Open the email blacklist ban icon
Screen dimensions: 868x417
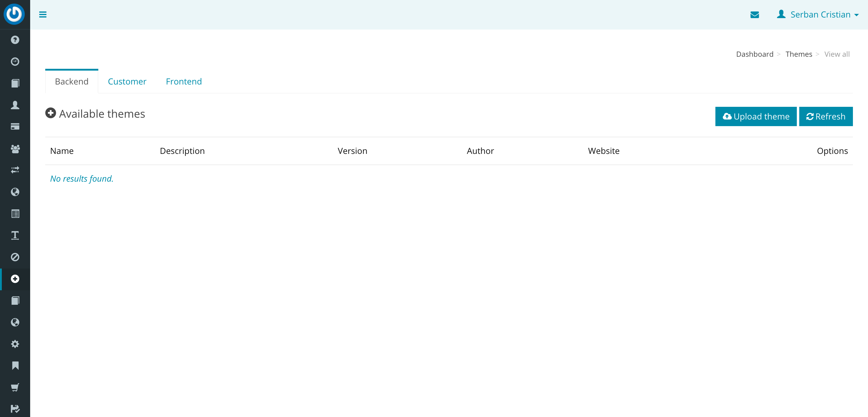pos(15,257)
